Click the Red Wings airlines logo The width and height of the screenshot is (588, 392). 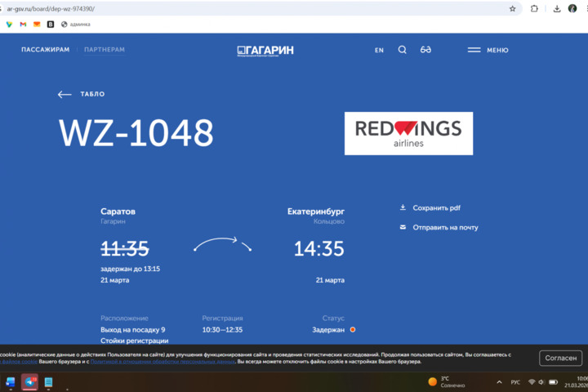click(408, 133)
